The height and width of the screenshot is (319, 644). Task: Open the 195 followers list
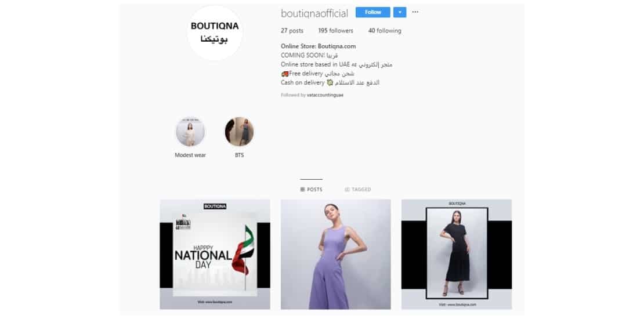click(x=335, y=31)
